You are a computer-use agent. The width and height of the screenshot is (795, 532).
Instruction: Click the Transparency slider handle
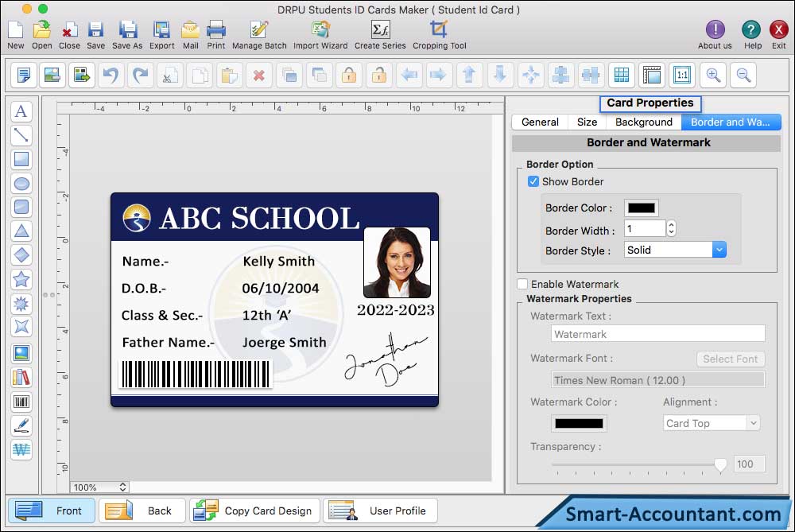pyautogui.click(x=720, y=464)
